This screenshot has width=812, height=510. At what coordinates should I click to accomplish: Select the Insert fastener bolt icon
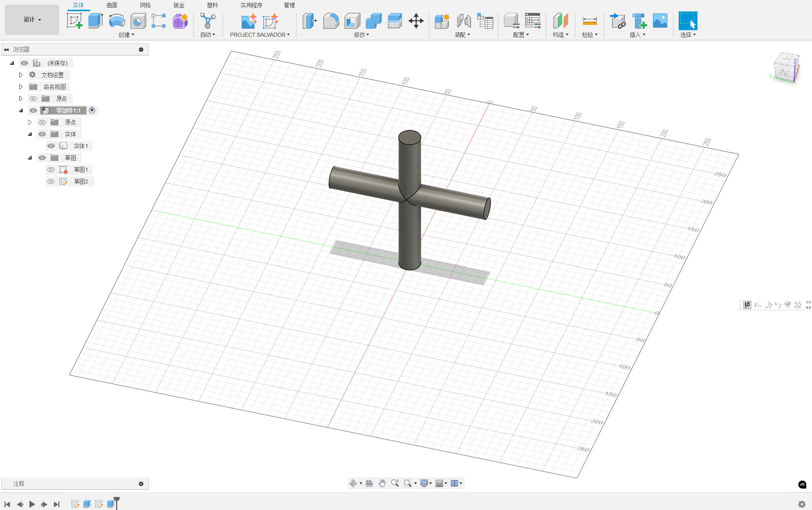[639, 21]
